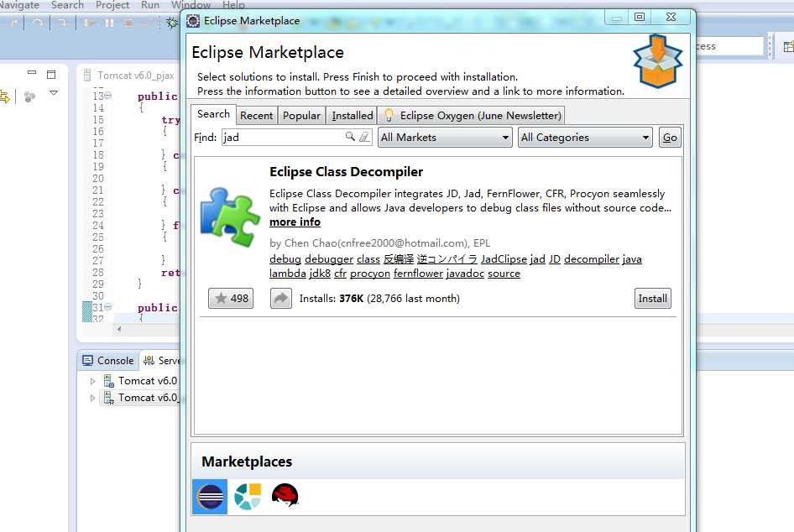Click the procyon tag link
Viewport: 794px width, 532px height.
tap(370, 274)
